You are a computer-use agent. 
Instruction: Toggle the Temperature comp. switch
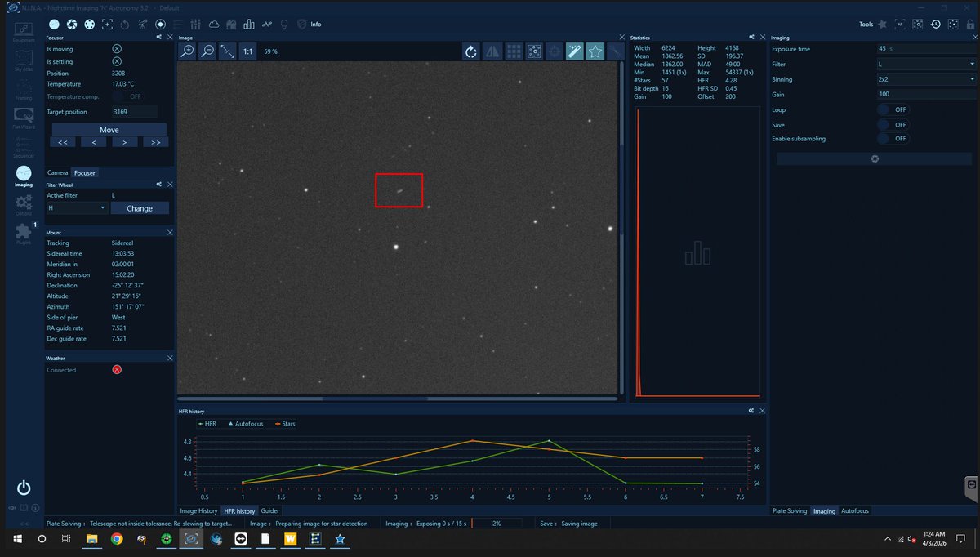127,96
